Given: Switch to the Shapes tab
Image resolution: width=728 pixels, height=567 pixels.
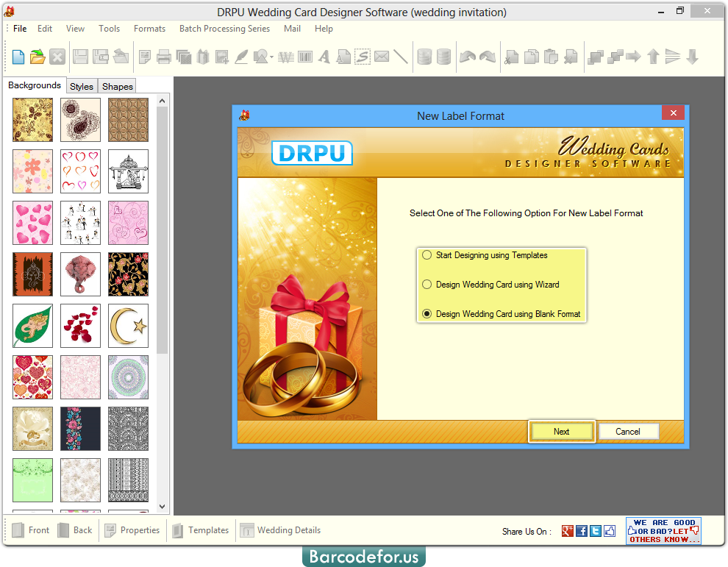Looking at the screenshot, I should pos(116,86).
